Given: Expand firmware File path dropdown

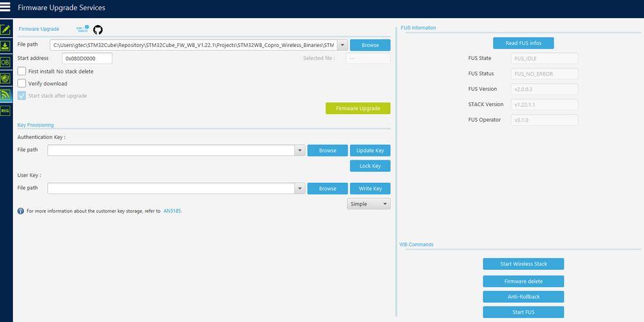Looking at the screenshot, I should click(x=343, y=44).
